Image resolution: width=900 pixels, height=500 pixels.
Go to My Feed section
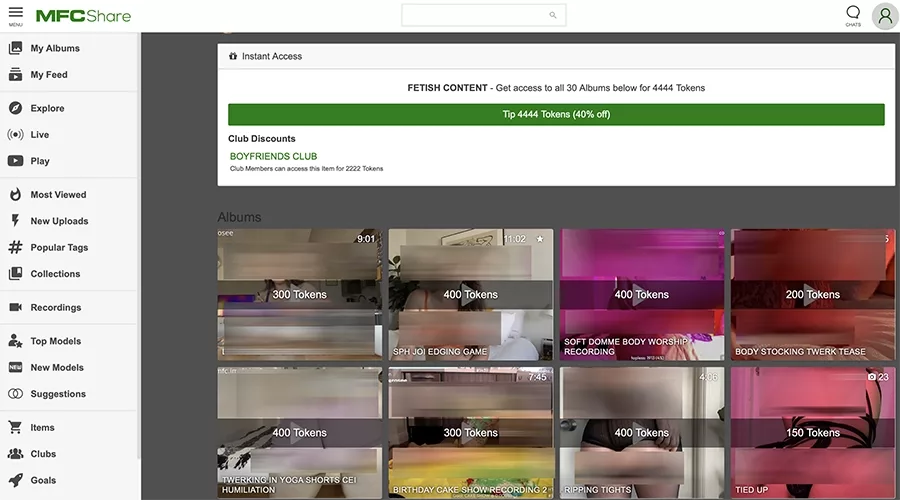click(x=48, y=74)
